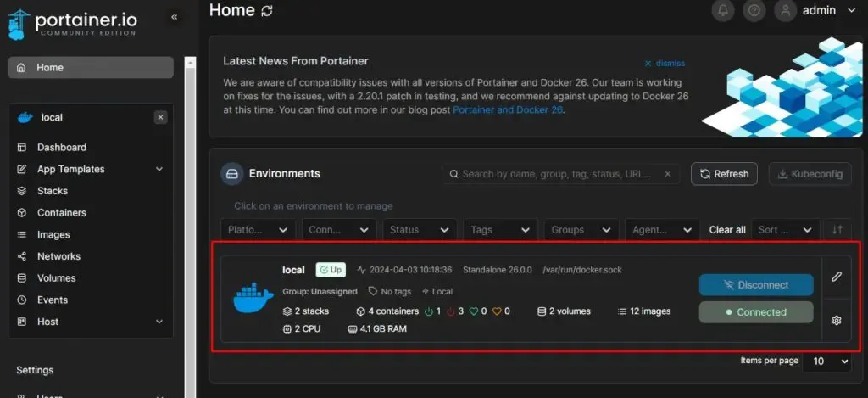This screenshot has height=398, width=868.
Task: Select the local environment in sidebar
Action: 52,117
